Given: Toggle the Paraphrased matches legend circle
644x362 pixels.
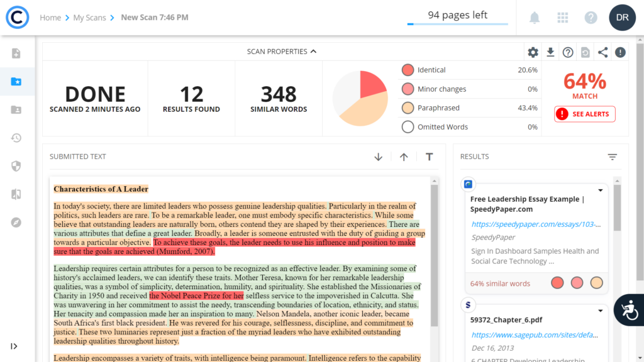Looking at the screenshot, I should coord(409,107).
